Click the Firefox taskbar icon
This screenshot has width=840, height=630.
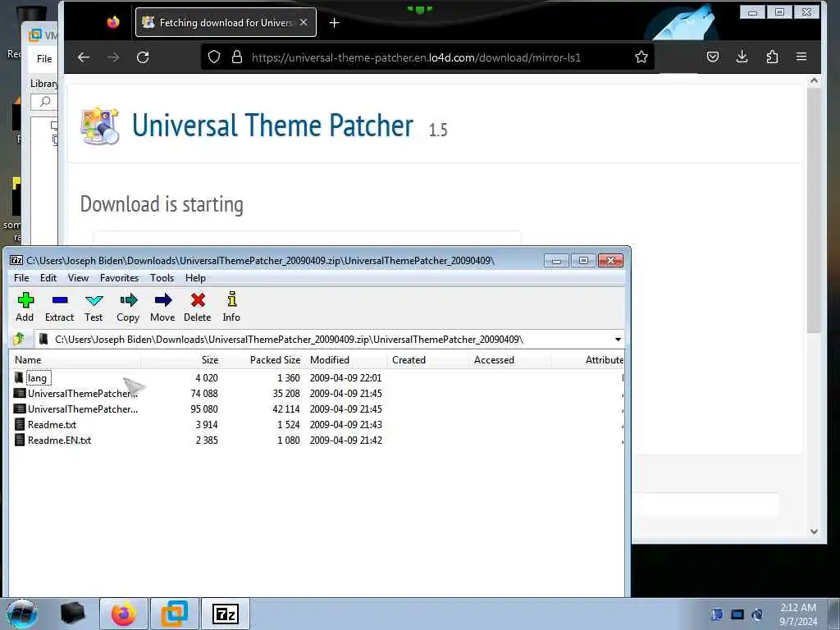(124, 614)
